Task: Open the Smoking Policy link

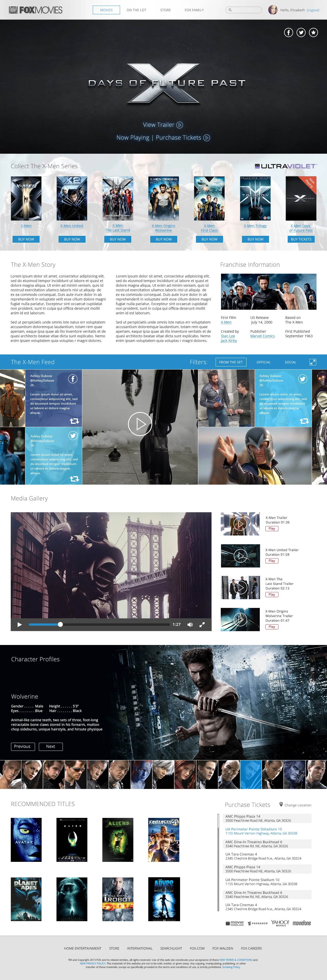Action: coord(231,967)
